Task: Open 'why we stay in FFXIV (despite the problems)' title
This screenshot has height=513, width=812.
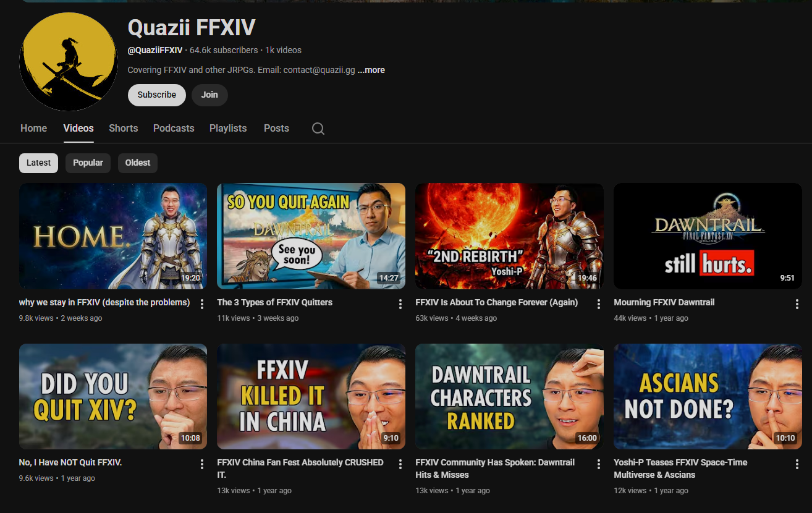Action: pyautogui.click(x=104, y=302)
